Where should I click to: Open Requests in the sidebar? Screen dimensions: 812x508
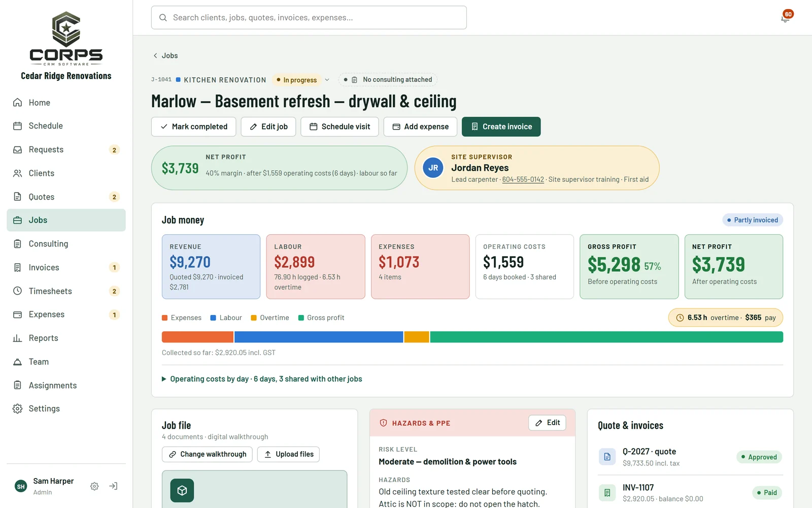pos(66,149)
